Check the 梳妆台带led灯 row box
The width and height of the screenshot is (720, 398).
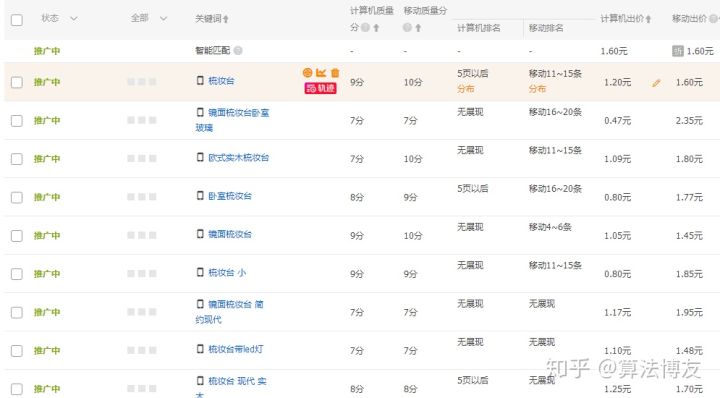point(17,351)
